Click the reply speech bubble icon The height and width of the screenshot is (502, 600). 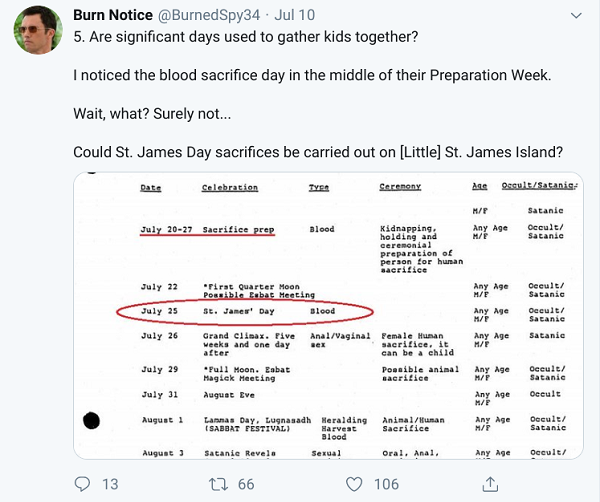82,484
